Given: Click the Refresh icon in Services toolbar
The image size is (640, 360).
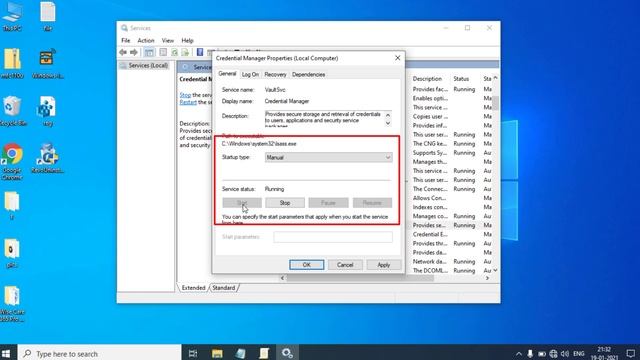Looking at the screenshot, I should tap(175, 52).
